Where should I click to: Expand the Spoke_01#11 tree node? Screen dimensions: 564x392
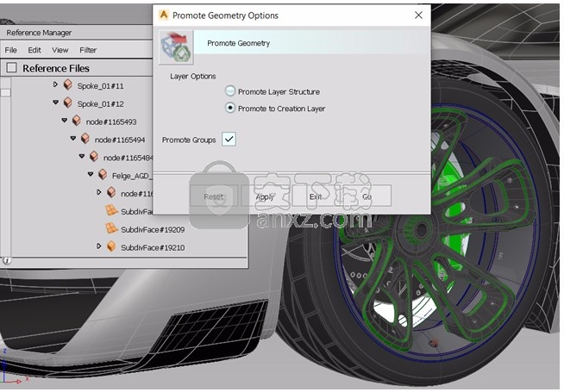coord(55,84)
